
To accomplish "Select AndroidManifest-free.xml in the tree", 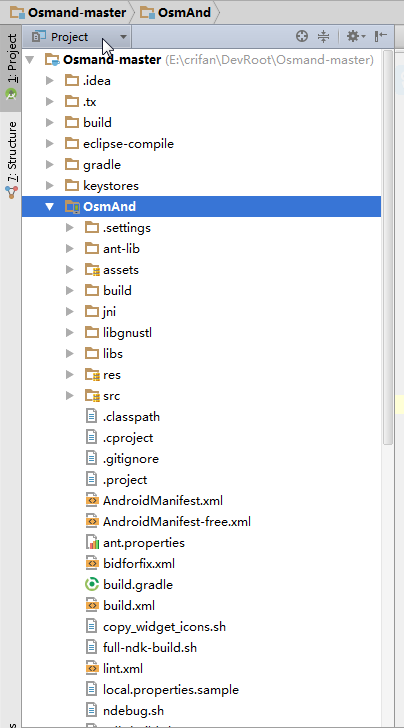I will coord(177,522).
